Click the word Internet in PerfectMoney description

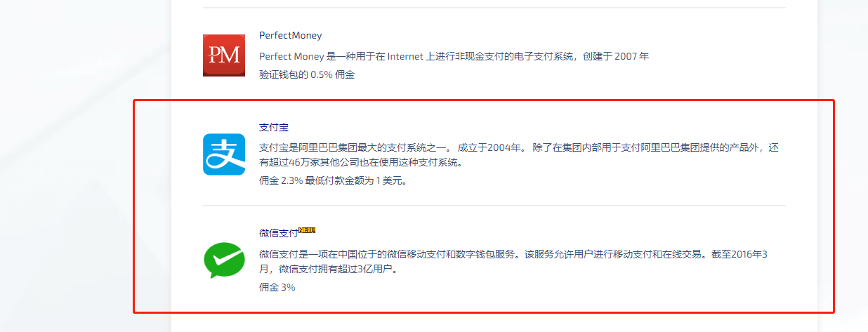(x=405, y=56)
